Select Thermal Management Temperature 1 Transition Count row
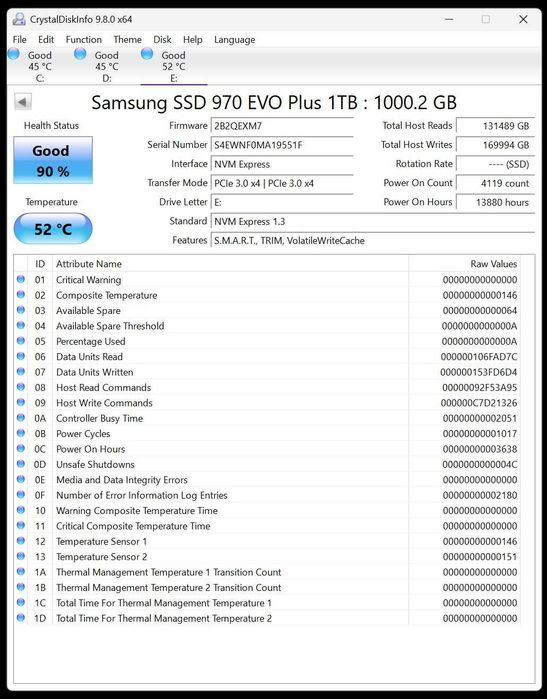Screen dimensions: 547x699 [267, 572]
